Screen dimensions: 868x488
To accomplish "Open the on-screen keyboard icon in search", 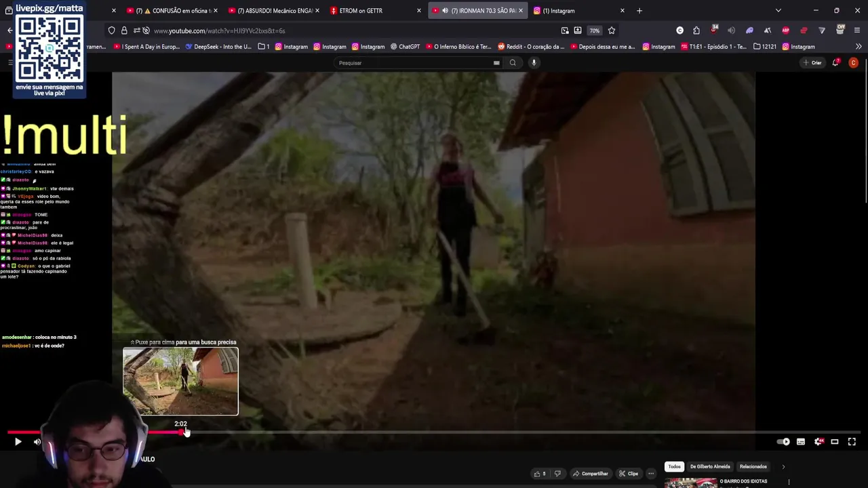I will [x=496, y=63].
